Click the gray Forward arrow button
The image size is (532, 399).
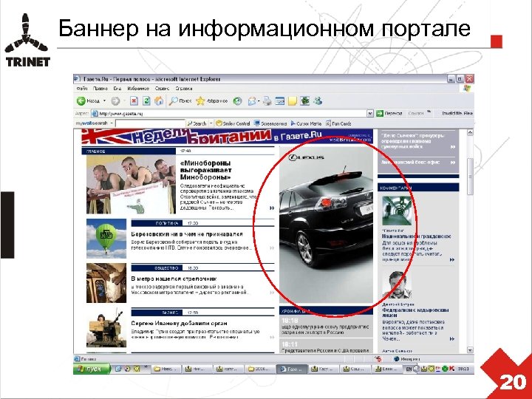(x=115, y=100)
